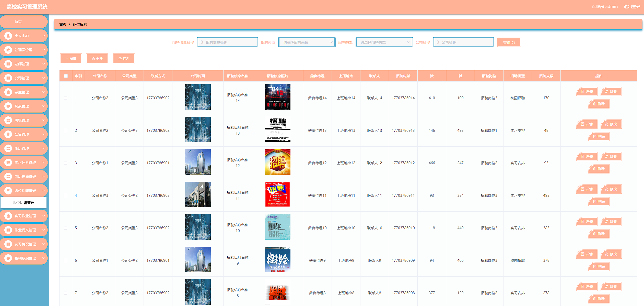Click the 院系管理 sidebar icon
644x306 pixels.
(x=8, y=106)
